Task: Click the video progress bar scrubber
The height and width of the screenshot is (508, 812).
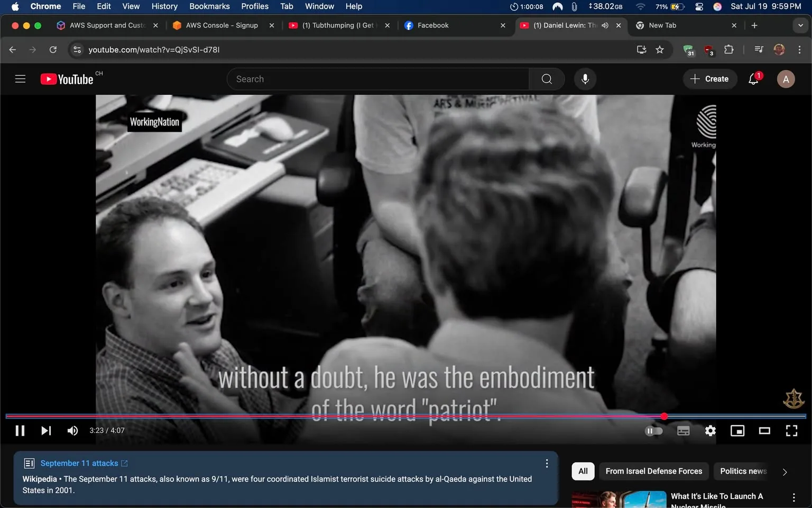Action: pos(664,416)
